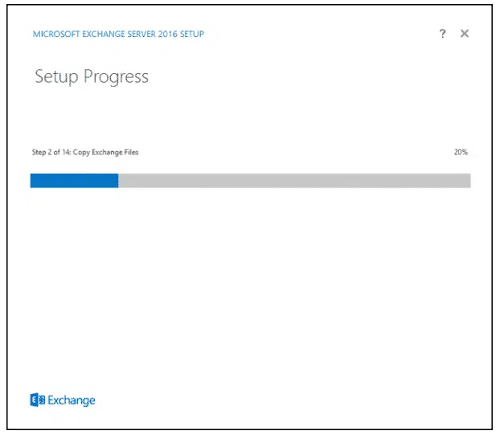Select the 'Step 2 of 14' status text

(x=50, y=152)
